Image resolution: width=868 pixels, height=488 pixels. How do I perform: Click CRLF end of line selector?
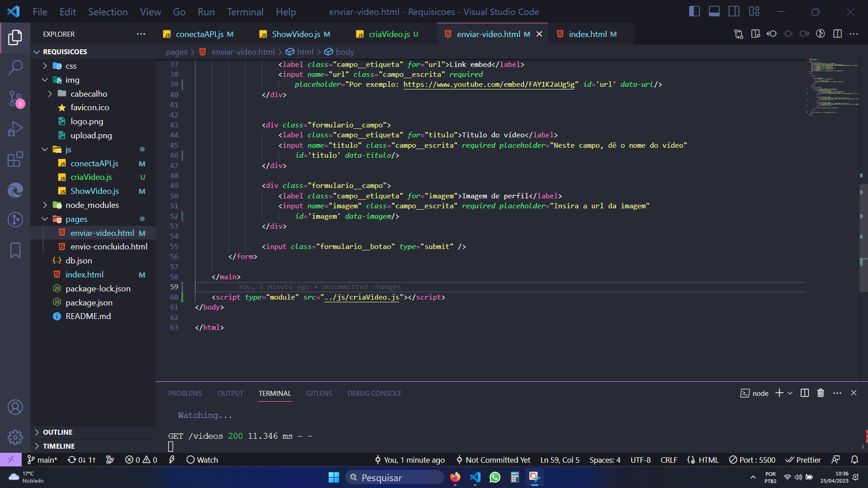[669, 460]
